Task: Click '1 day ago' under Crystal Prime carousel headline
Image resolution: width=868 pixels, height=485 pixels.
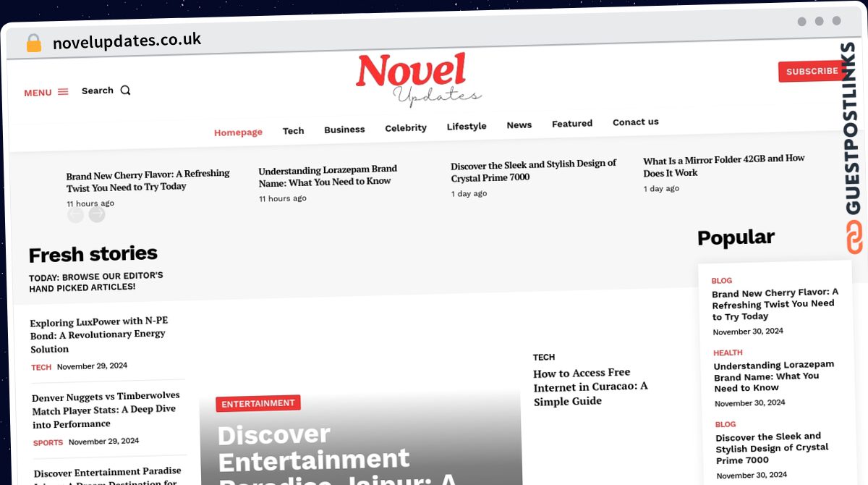Action: [x=469, y=194]
